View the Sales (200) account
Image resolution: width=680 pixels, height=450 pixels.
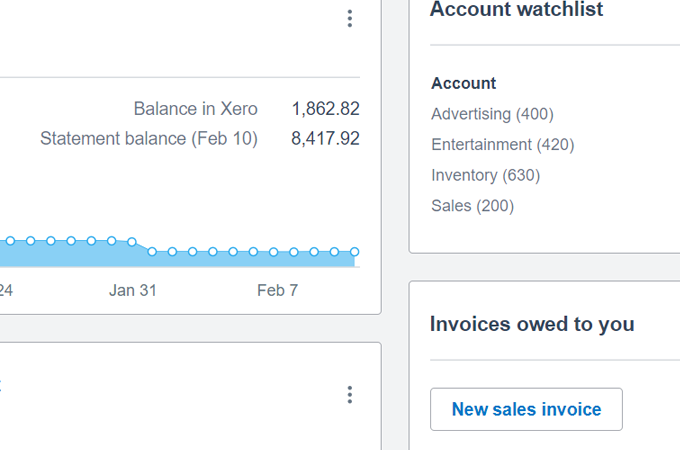tap(472, 206)
